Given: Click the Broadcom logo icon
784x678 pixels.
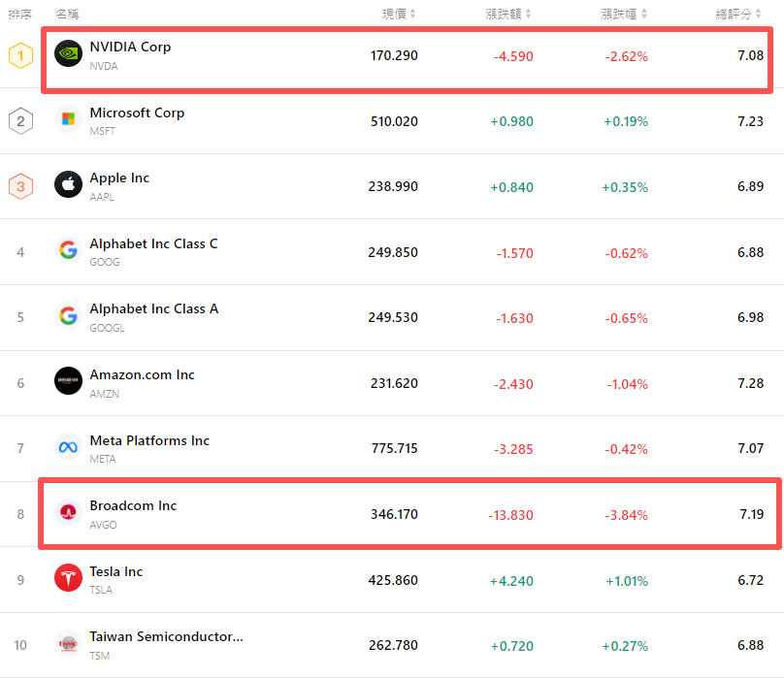Looking at the screenshot, I should coord(68,512).
